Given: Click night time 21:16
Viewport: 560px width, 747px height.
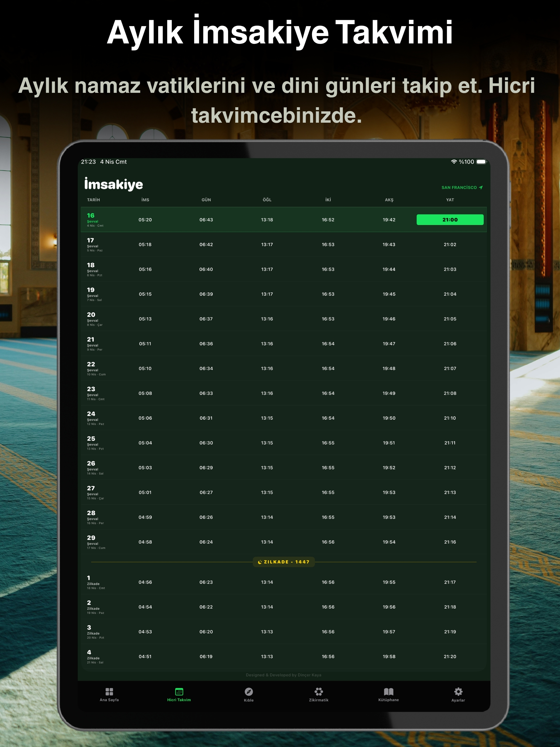Looking at the screenshot, I should coord(450,542).
